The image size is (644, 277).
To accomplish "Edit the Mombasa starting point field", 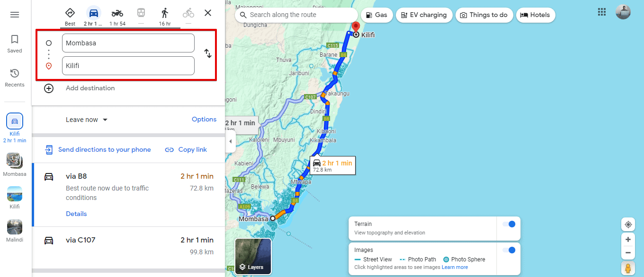I will tap(128, 43).
